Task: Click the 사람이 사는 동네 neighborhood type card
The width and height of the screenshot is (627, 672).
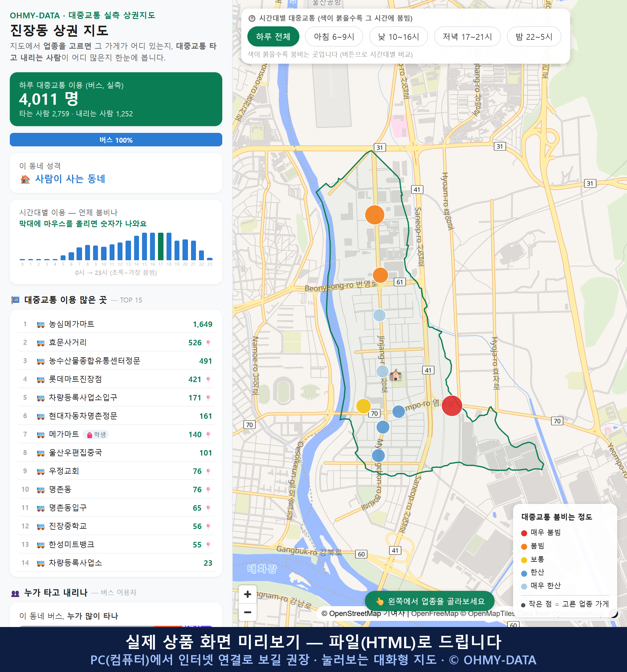Action: (116, 173)
